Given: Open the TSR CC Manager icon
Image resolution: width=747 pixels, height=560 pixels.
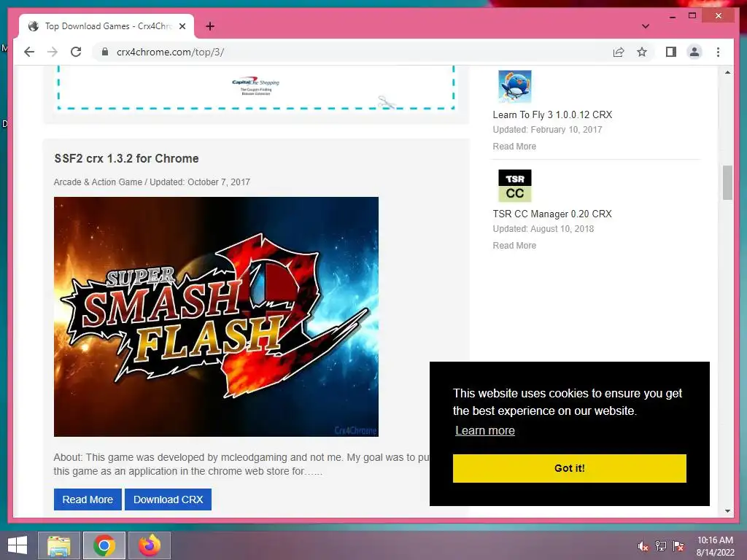Looking at the screenshot, I should tap(514, 186).
